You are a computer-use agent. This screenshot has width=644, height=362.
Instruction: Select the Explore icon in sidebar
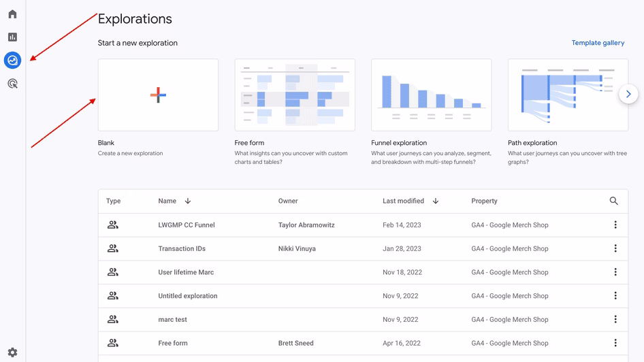(x=12, y=61)
